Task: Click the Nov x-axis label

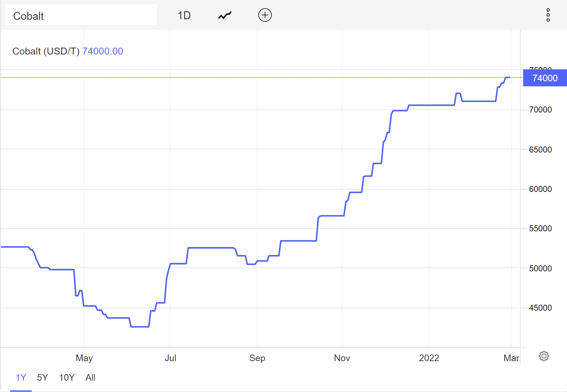Action: click(342, 358)
